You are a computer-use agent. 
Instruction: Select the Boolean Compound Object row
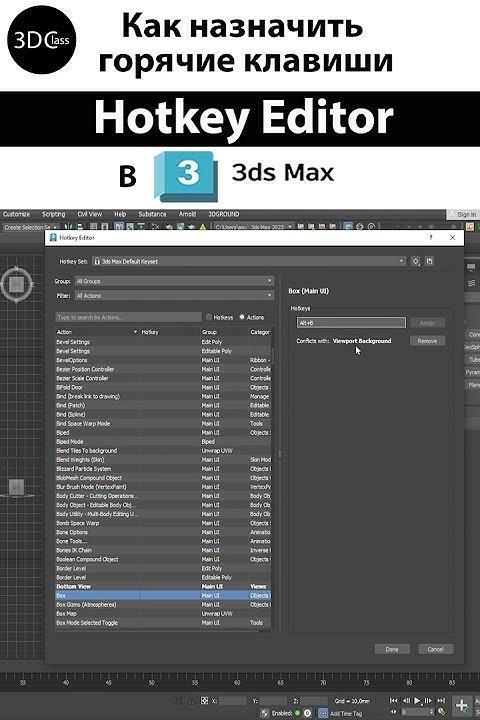[163, 559]
